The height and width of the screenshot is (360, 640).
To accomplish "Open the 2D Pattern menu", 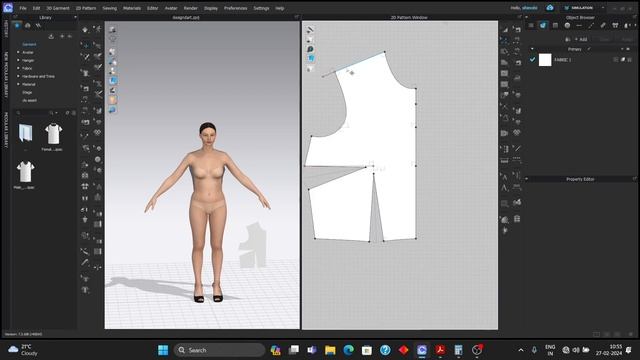I will (x=86, y=8).
